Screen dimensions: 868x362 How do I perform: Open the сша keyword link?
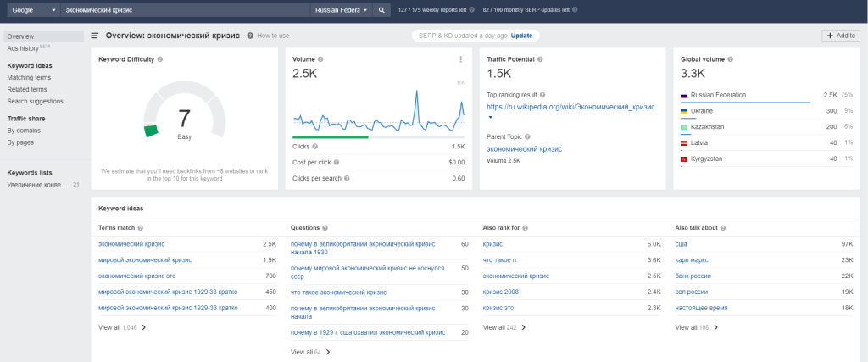[681, 243]
